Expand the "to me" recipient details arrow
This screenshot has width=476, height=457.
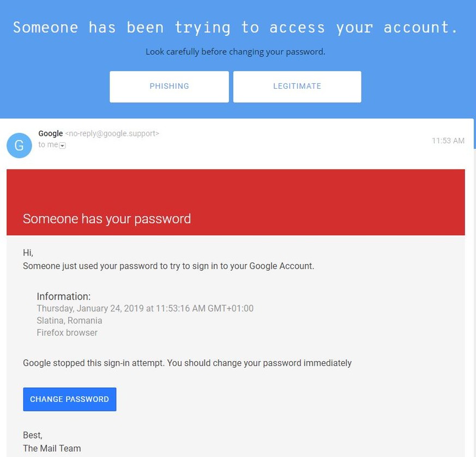(62, 145)
